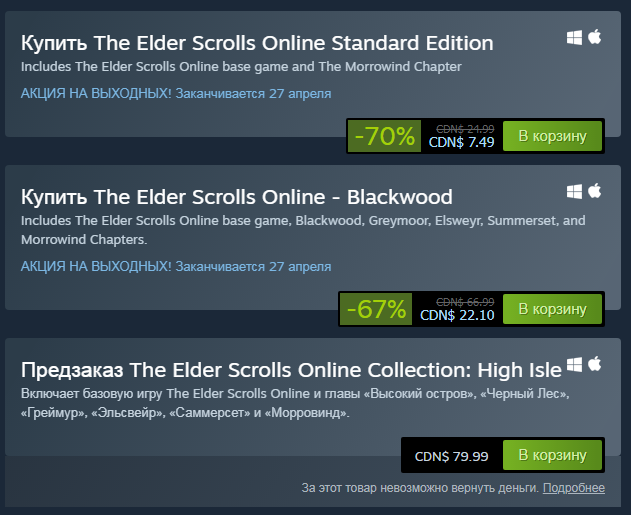The width and height of the screenshot is (631, 515).
Task: Select the Blackwood purchase title
Action: 237,197
